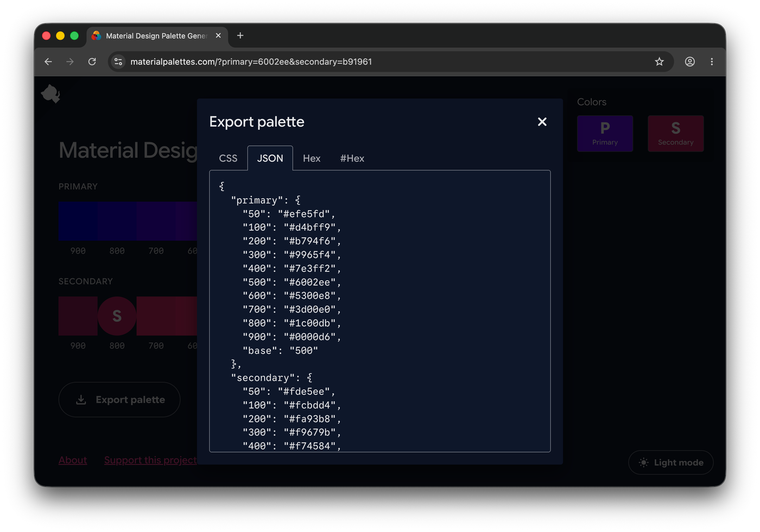The height and width of the screenshot is (532, 760).
Task: Open the Chrome three-dot menu
Action: click(x=712, y=62)
